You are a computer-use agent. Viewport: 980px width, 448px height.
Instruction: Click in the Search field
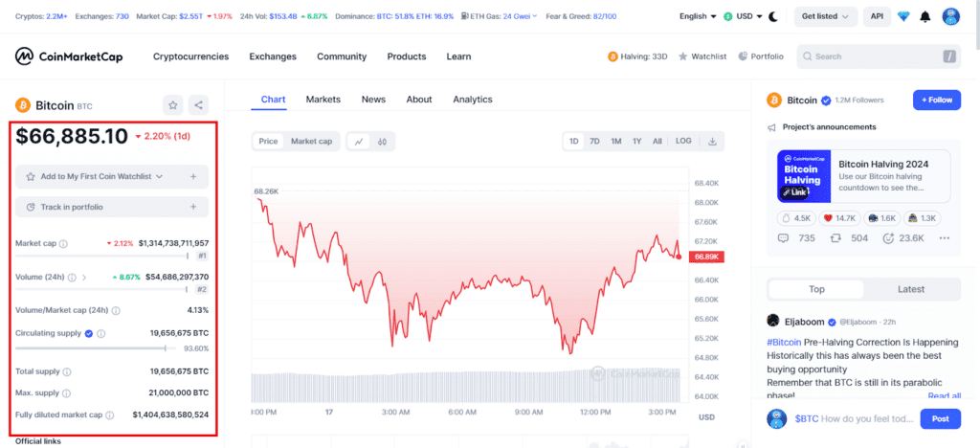(879, 56)
